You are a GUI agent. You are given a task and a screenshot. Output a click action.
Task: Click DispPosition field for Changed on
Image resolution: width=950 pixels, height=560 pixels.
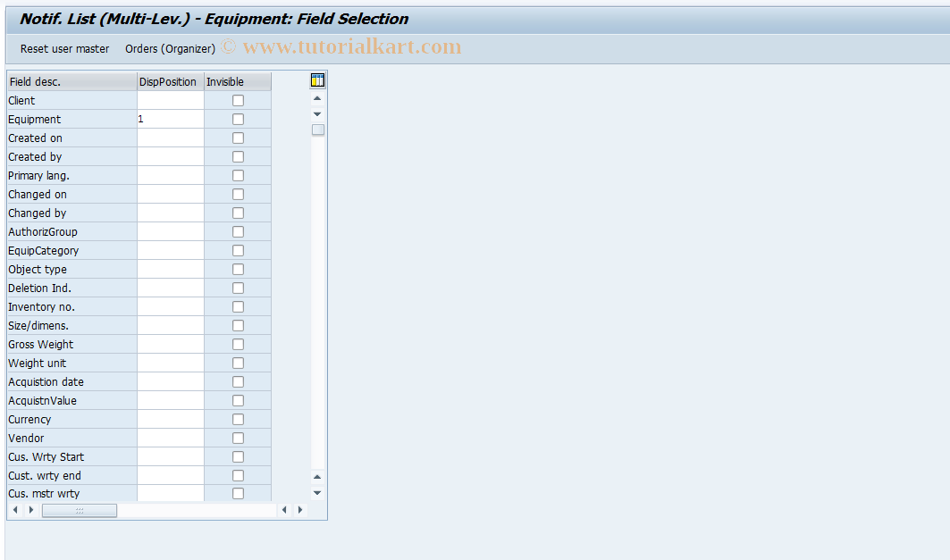[x=171, y=195]
